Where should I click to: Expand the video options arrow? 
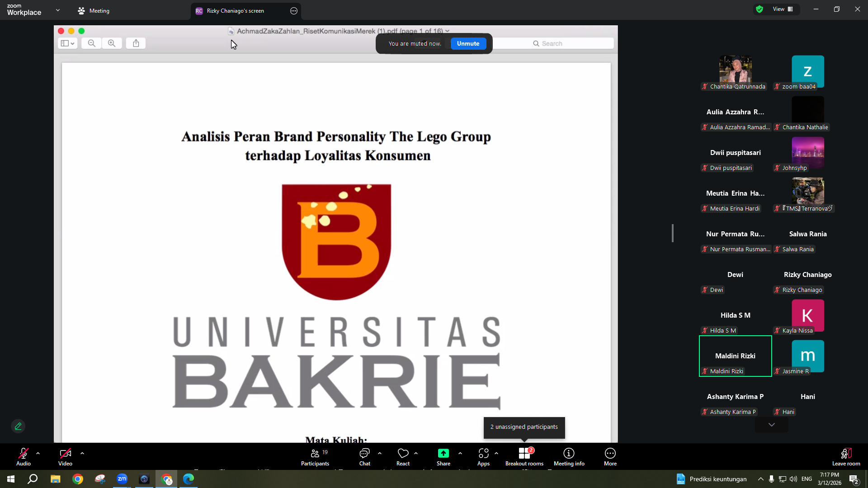point(82,453)
